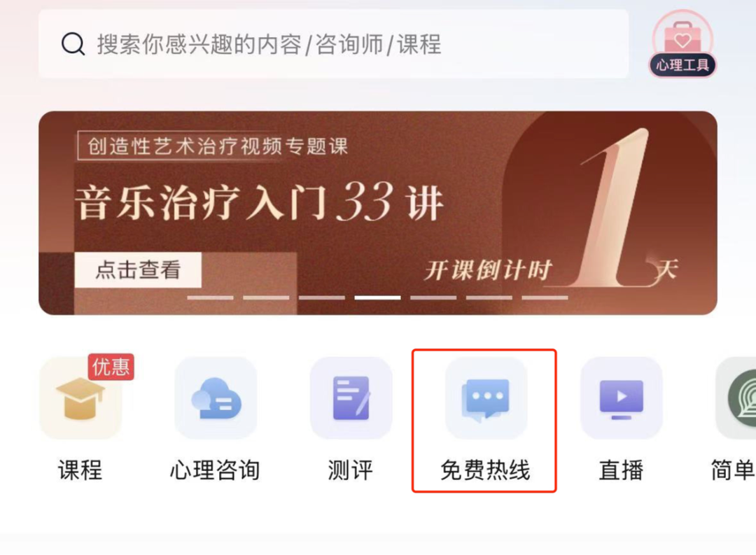
Task: Open the 心理工具 toolbox icon
Action: tap(682, 43)
